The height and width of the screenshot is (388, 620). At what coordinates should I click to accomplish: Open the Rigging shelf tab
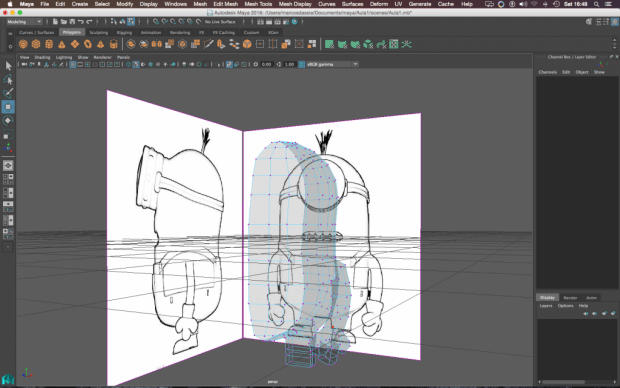(124, 32)
